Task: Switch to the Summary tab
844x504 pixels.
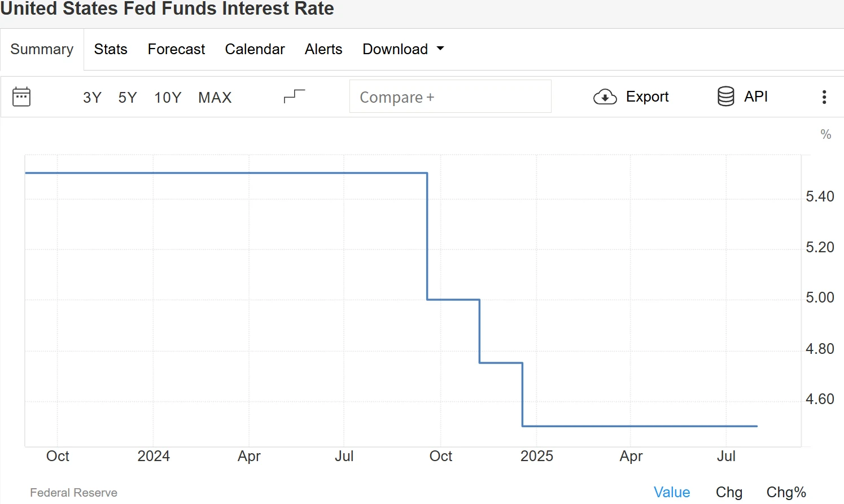Action: pyautogui.click(x=42, y=49)
